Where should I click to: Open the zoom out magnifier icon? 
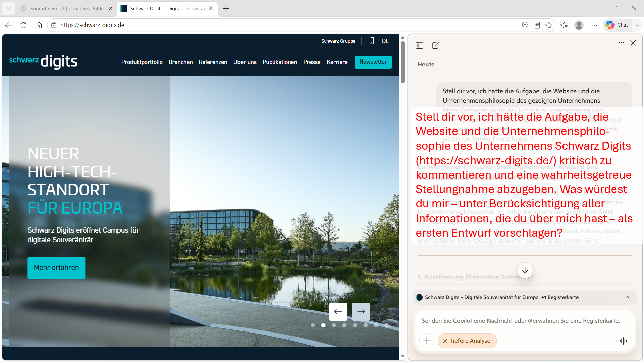click(x=525, y=25)
